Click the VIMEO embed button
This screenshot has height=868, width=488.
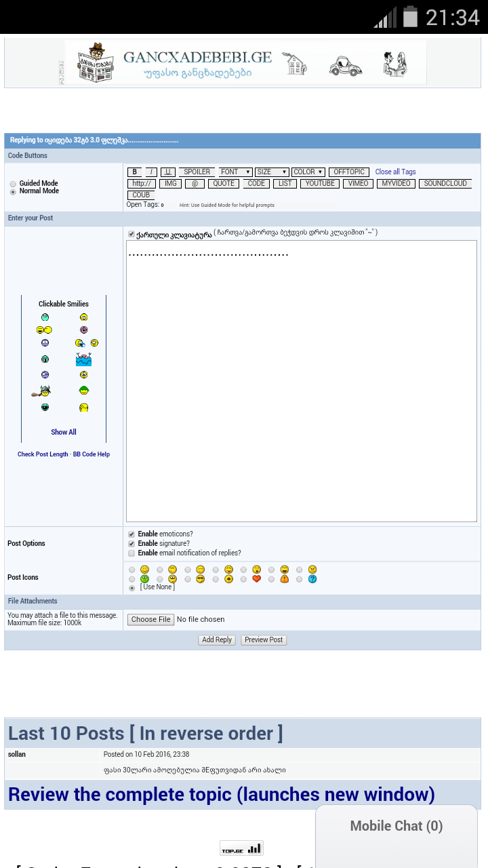[x=358, y=184]
